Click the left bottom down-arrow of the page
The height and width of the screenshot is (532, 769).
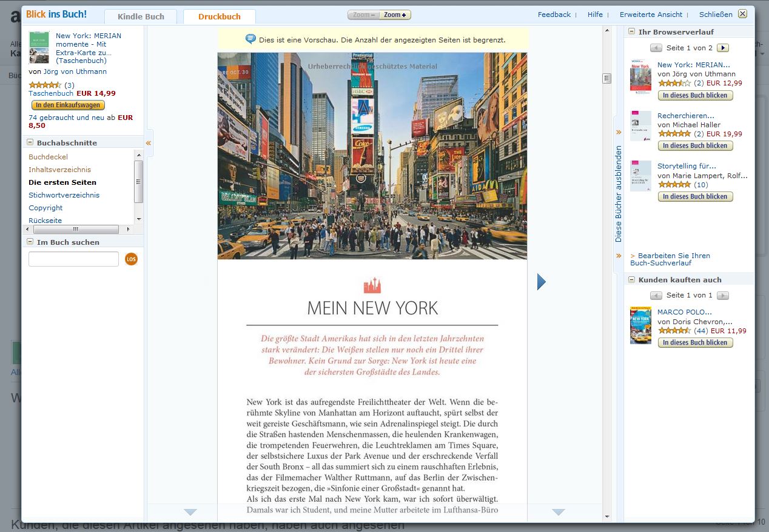[x=190, y=513]
